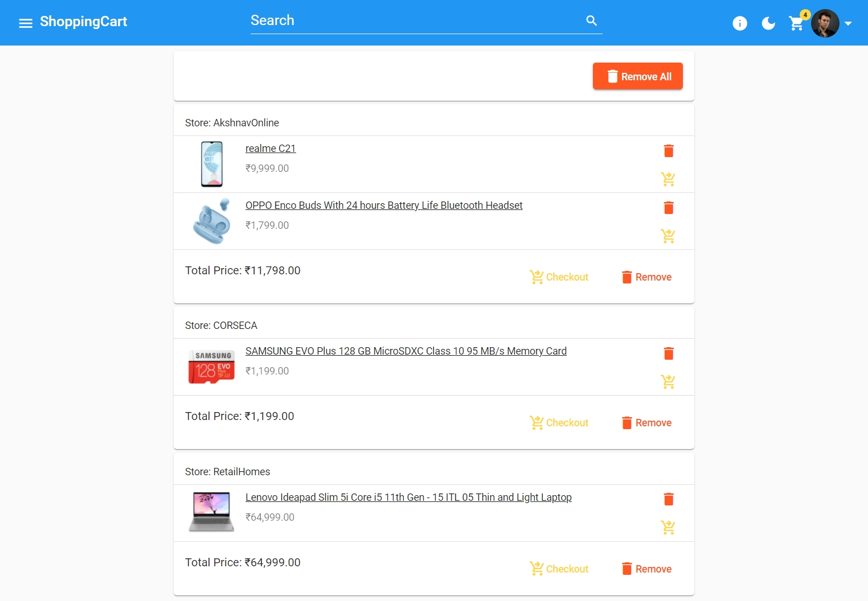Image resolution: width=868 pixels, height=601 pixels.
Task: Select 'Total Price: ₹1,199.00' text
Action: point(240,416)
